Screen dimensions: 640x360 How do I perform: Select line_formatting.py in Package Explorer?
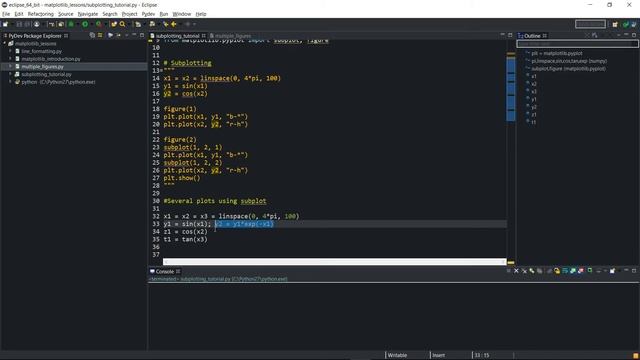tap(41, 51)
